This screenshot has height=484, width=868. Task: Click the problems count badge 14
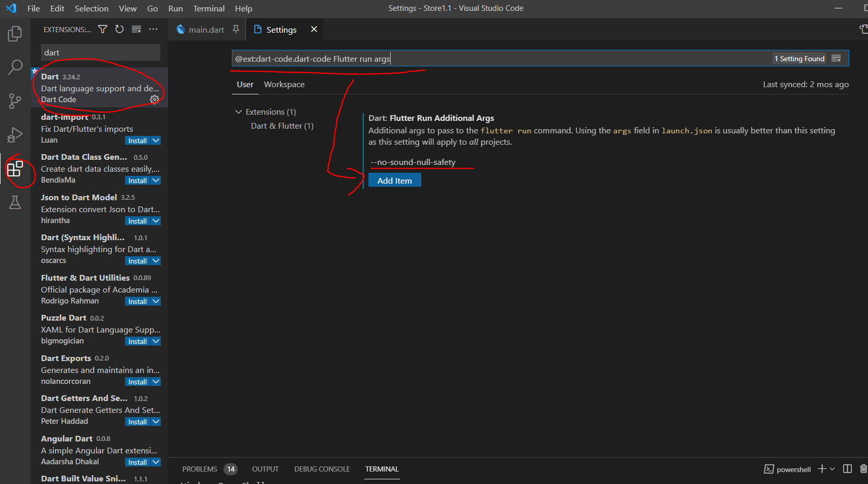pos(231,469)
